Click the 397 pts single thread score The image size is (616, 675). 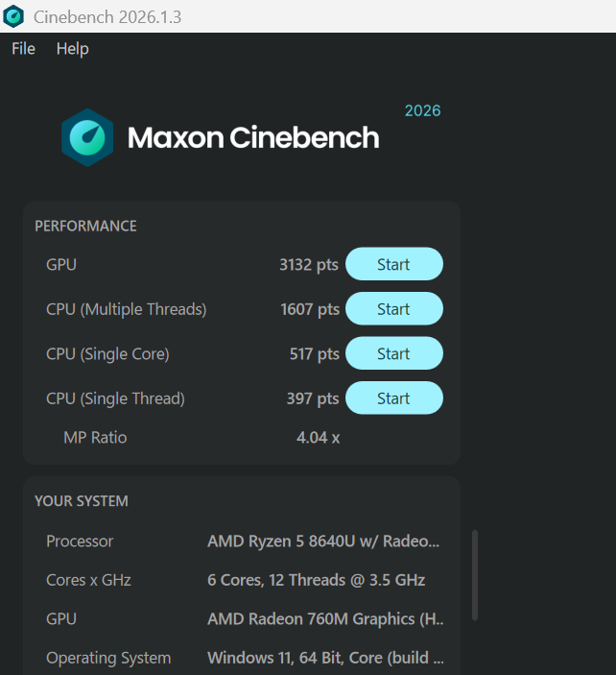[313, 398]
